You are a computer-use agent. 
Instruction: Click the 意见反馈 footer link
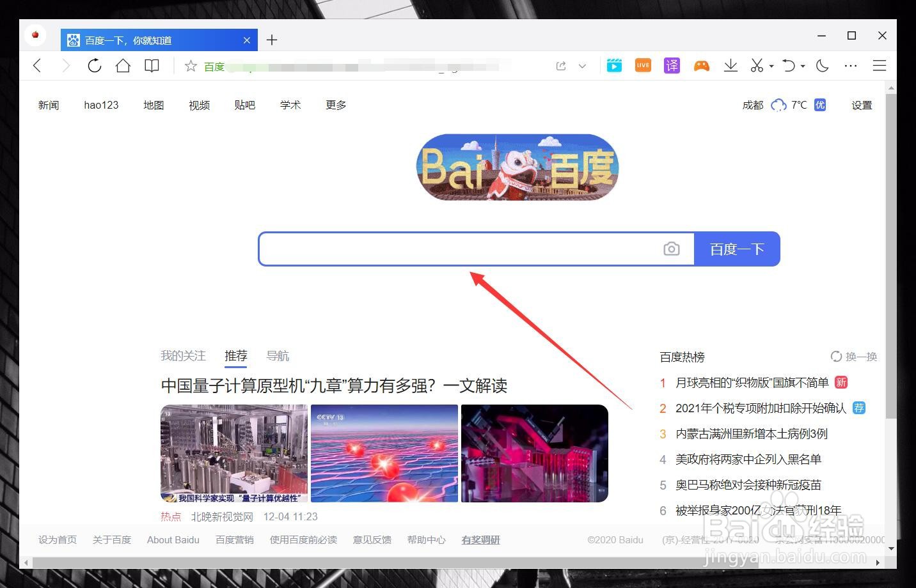372,539
